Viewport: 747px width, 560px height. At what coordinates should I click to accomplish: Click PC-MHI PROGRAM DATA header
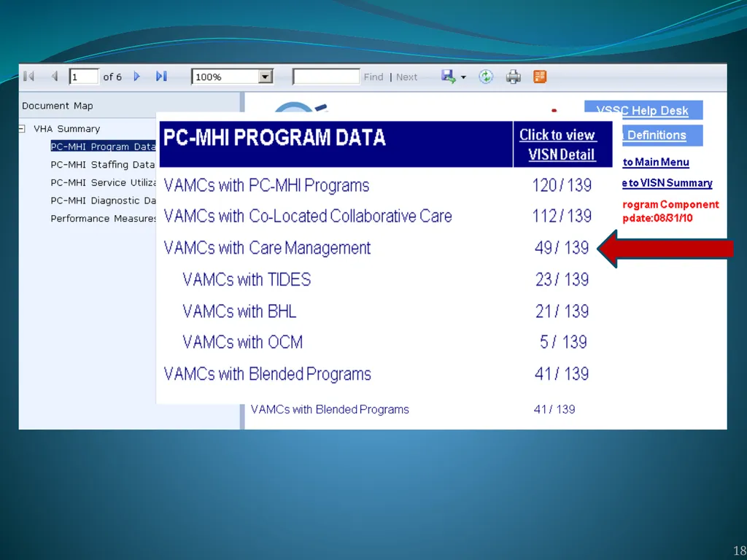click(274, 138)
